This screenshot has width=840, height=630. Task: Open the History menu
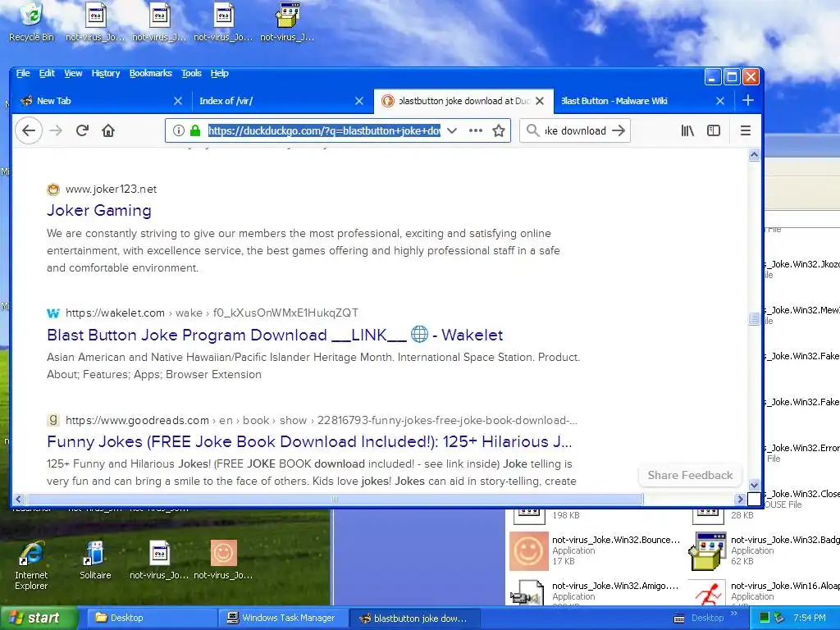coord(106,73)
